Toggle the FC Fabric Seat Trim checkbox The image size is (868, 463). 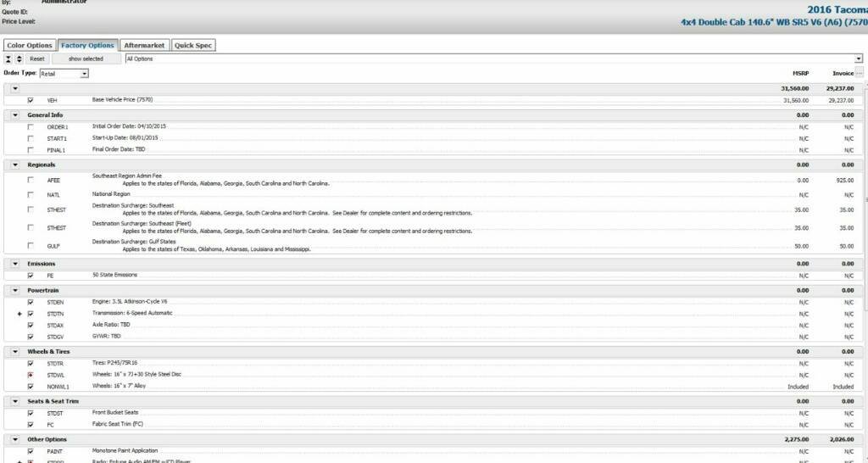31,425
